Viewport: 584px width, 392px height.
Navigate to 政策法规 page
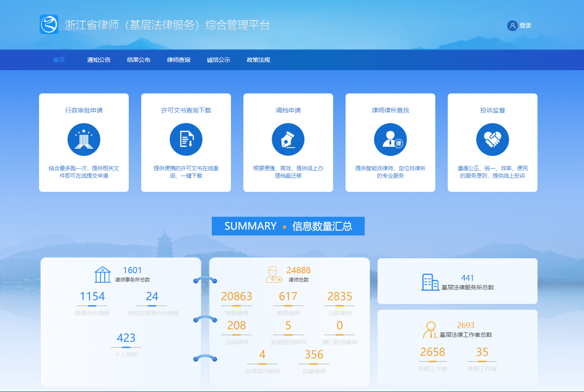coord(258,60)
